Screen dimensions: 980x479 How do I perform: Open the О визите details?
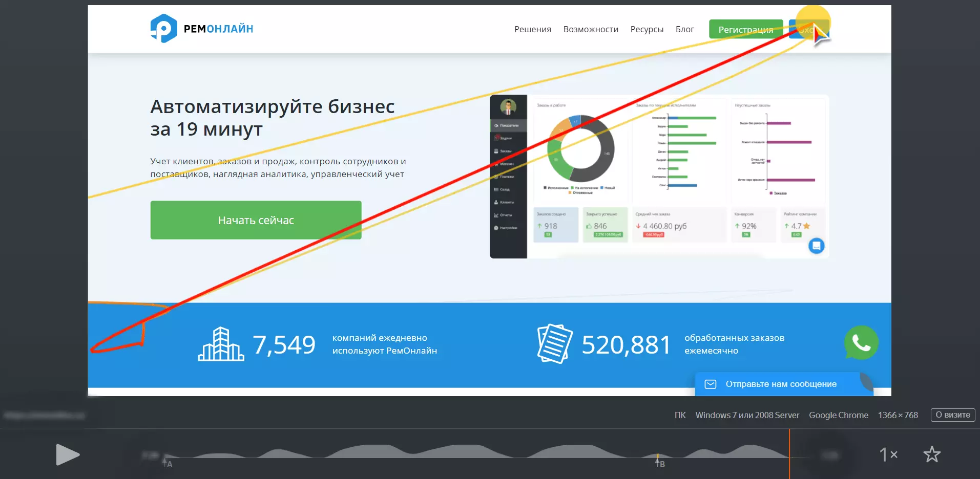(x=953, y=415)
